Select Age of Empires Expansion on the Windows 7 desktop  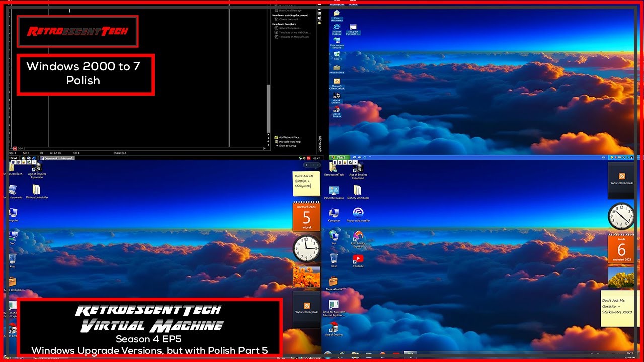tap(358, 171)
